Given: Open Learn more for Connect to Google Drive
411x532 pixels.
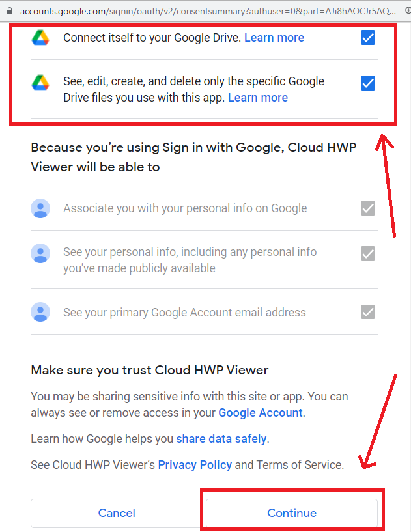Looking at the screenshot, I should click(274, 38).
